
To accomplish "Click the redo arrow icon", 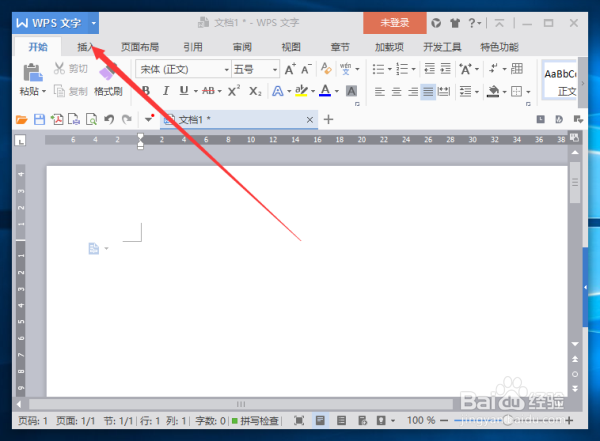I will coord(127,120).
